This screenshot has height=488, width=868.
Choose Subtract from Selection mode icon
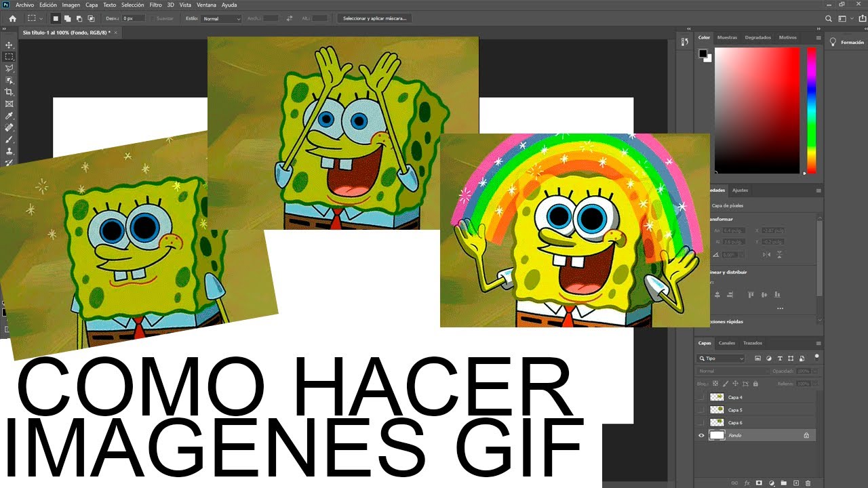(x=79, y=18)
